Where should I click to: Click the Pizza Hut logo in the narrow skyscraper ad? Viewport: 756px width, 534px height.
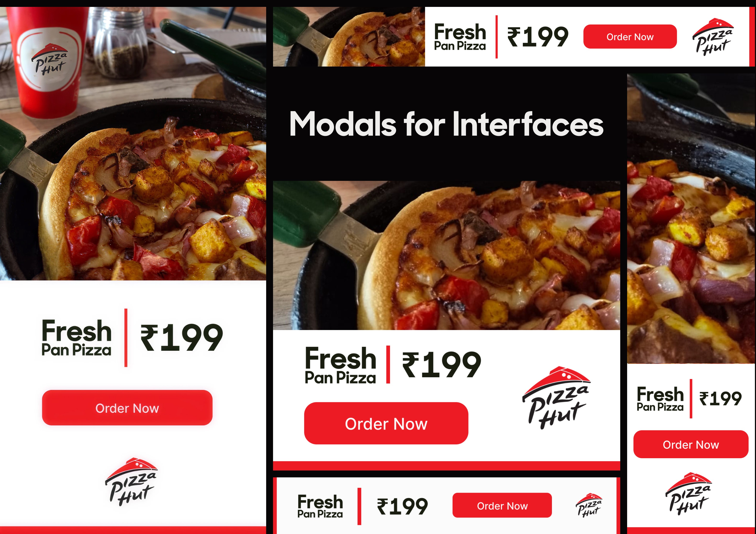point(688,494)
